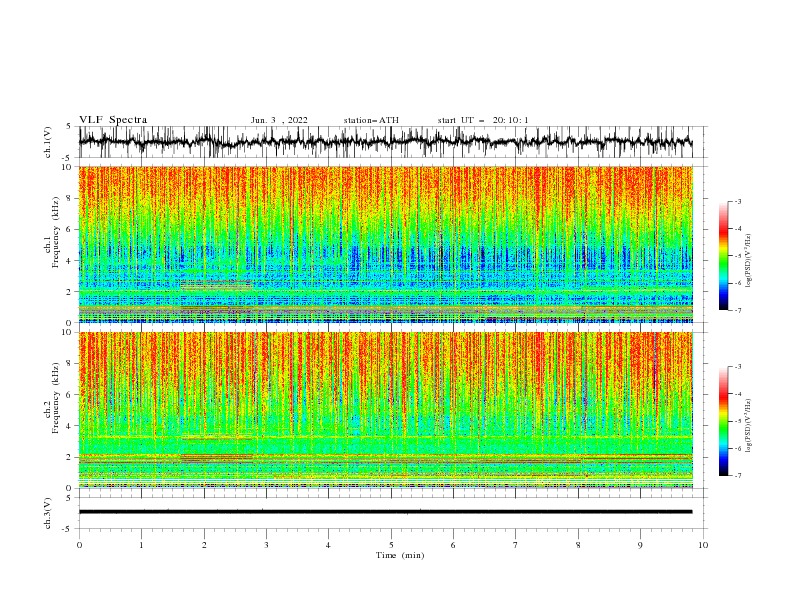Click time axis tick label "9"
Viewport: 792px width, 612px height.
[x=640, y=545]
